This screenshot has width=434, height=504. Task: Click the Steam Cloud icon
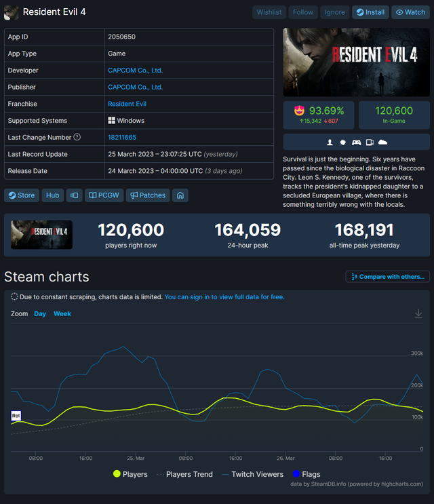[x=382, y=142]
